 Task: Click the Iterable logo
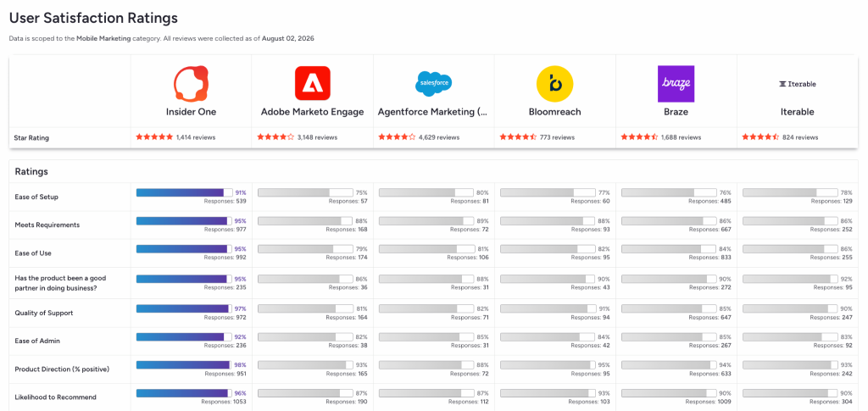797,84
